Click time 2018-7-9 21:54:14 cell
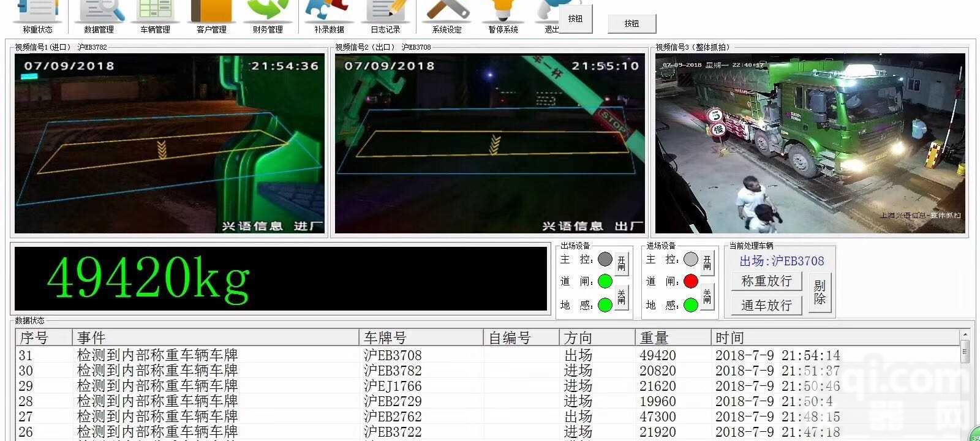The image size is (980, 441). pos(778,355)
